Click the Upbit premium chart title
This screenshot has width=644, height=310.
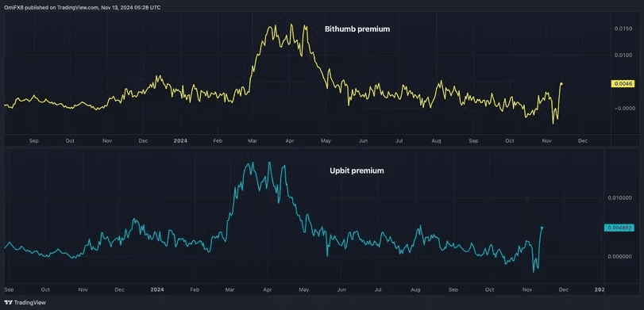357,170
